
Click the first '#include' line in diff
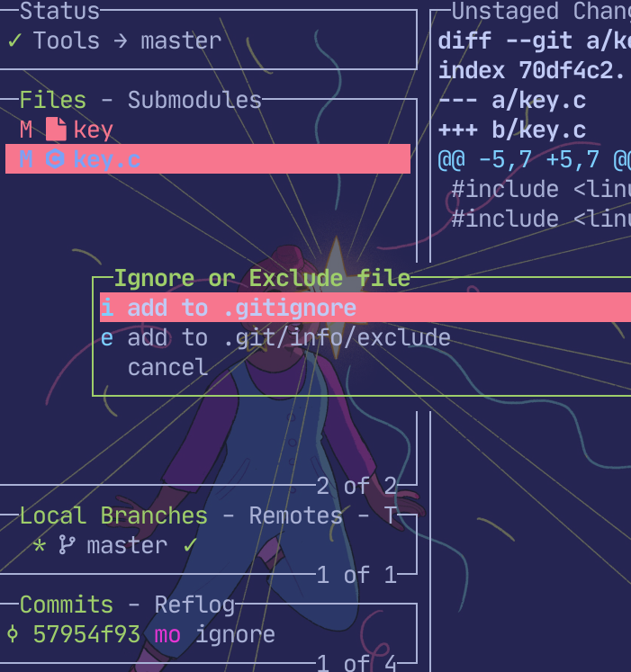coord(541,189)
